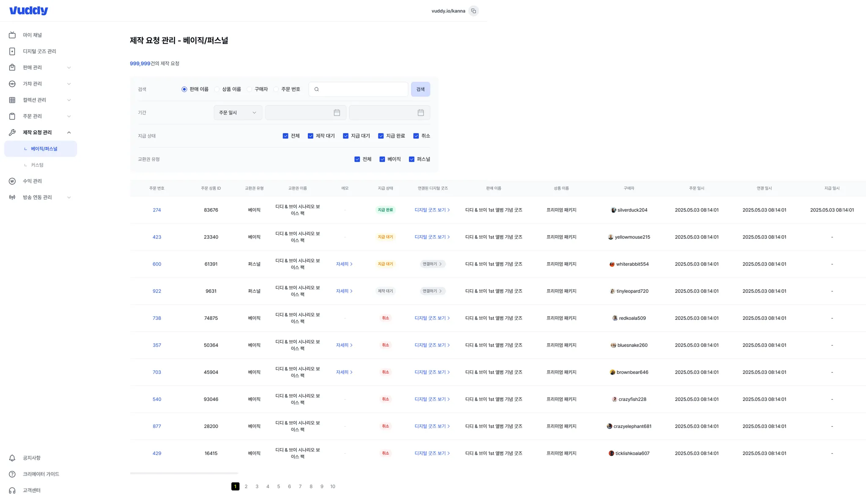Click the 제작 요청 관리 wrench icon
Image resolution: width=866 pixels, height=504 pixels.
pos(12,132)
